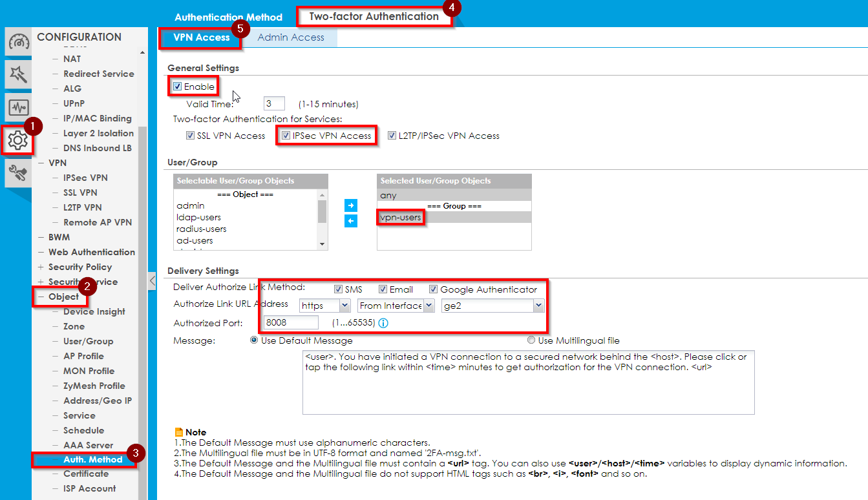Click the Authorized Port input field
Screen dimensions: 868x500
tap(291, 322)
